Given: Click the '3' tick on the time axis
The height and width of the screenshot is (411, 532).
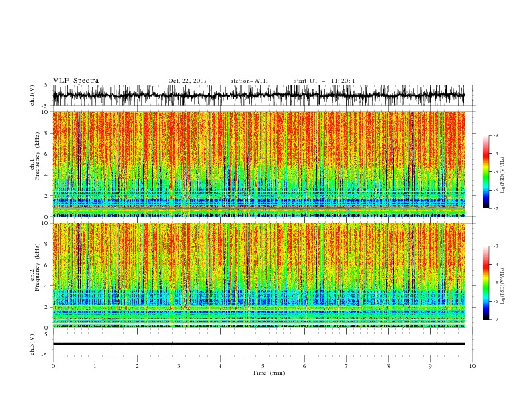Looking at the screenshot, I should tap(179, 366).
